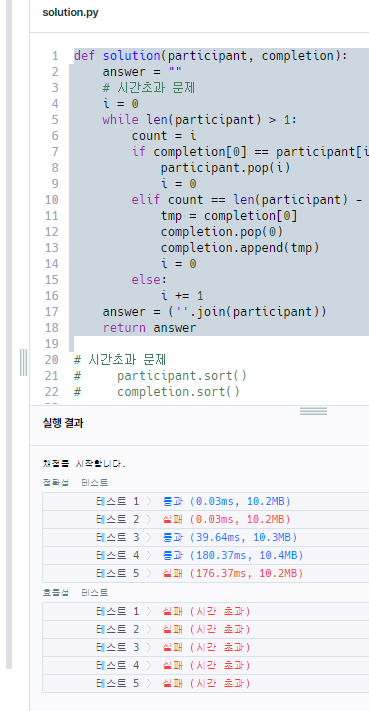Click the '# 시간초과 문제' comment on line 20
369x711 pixels.
pyautogui.click(x=120, y=360)
